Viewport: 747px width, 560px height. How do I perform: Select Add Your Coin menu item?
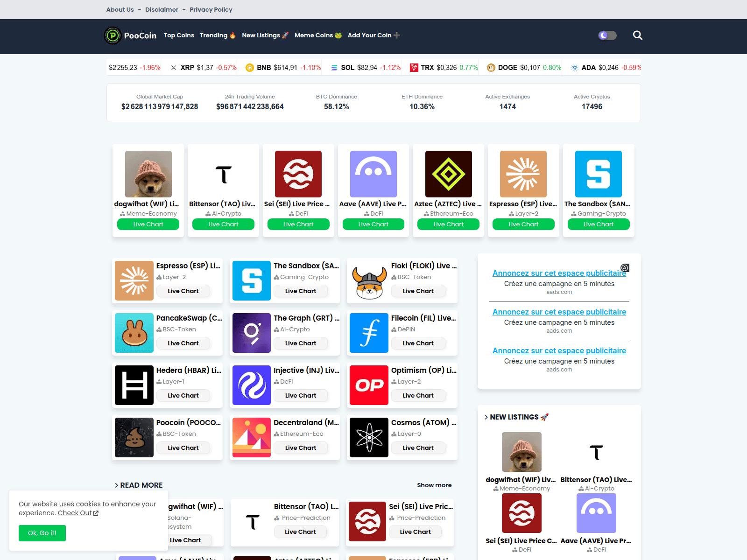pos(373,35)
